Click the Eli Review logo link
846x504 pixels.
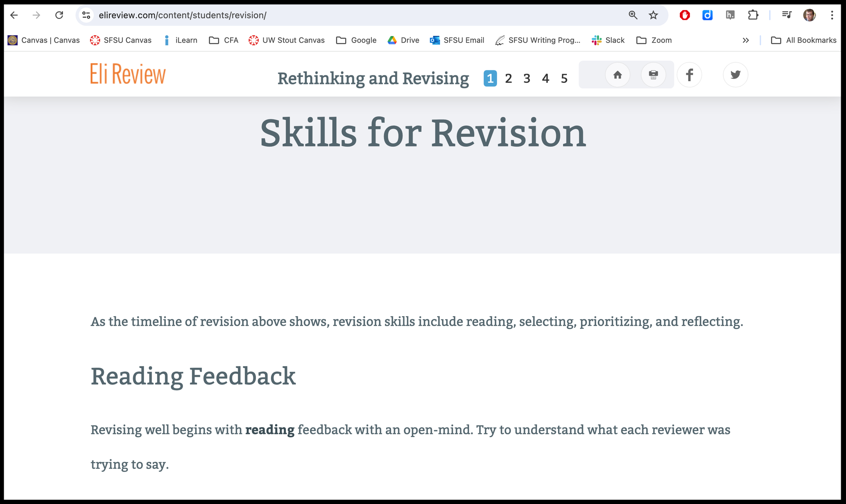(x=128, y=74)
